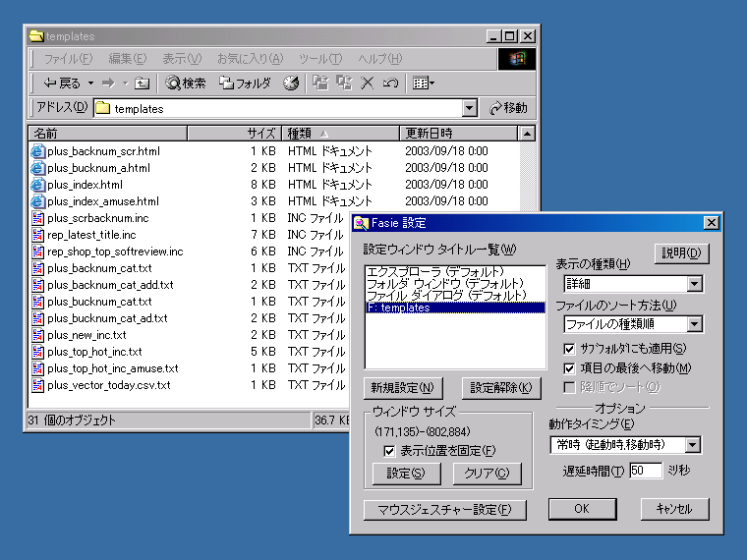Select the plus_top_hot_inc.txt file icon
The image size is (747, 560).
tap(37, 352)
